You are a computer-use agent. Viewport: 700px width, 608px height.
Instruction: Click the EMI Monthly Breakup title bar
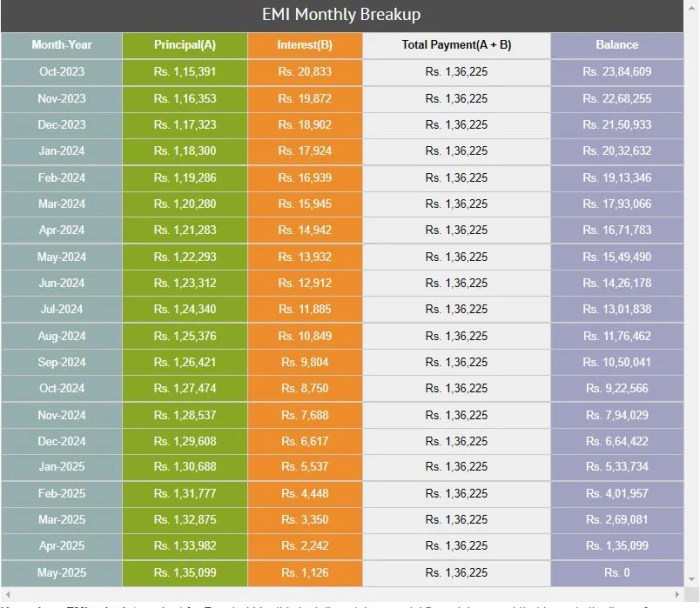click(x=349, y=15)
